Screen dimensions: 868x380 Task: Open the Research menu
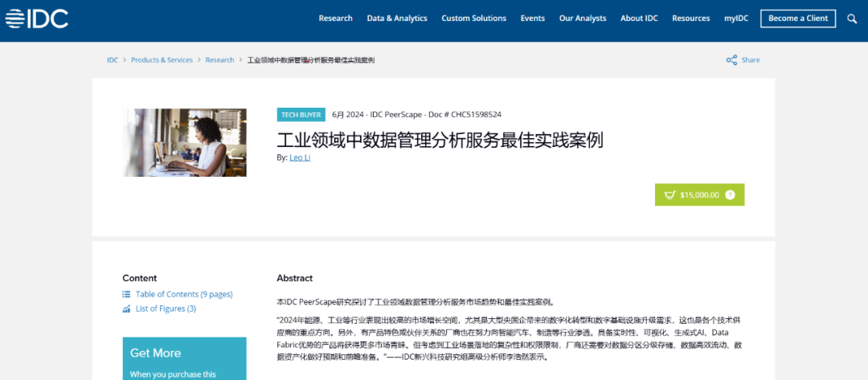[x=335, y=18]
